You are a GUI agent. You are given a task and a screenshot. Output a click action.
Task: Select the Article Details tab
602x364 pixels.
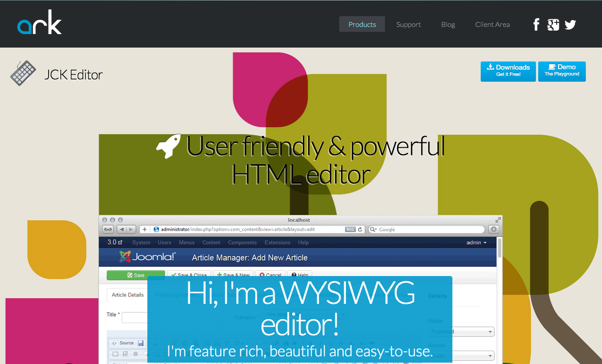(x=128, y=295)
